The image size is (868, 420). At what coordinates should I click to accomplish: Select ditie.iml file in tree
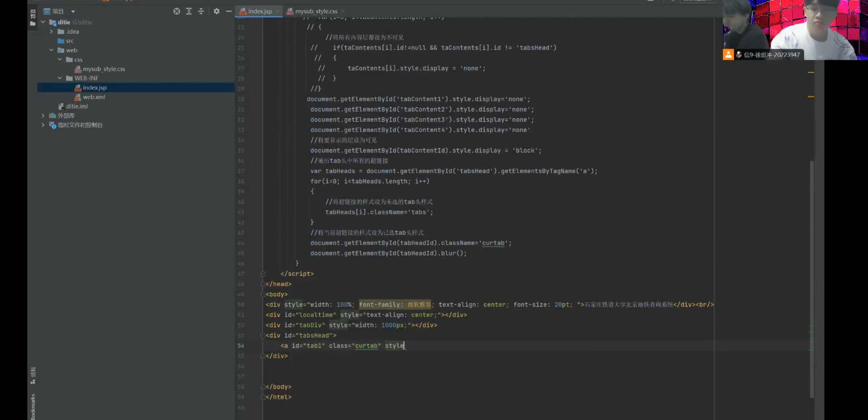[77, 106]
